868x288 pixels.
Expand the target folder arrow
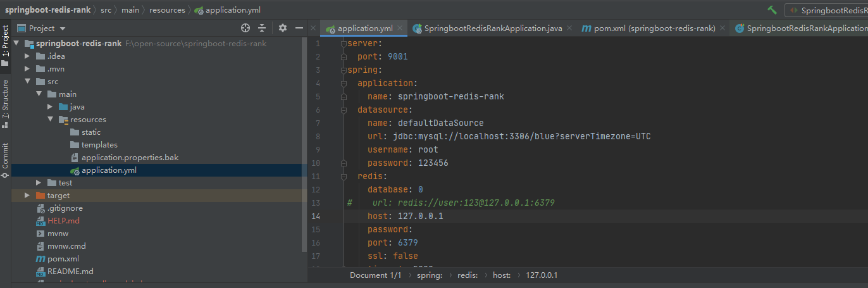click(27, 195)
